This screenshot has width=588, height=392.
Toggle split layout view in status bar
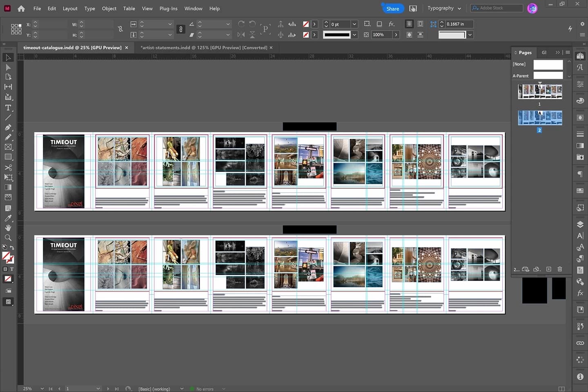(561, 389)
